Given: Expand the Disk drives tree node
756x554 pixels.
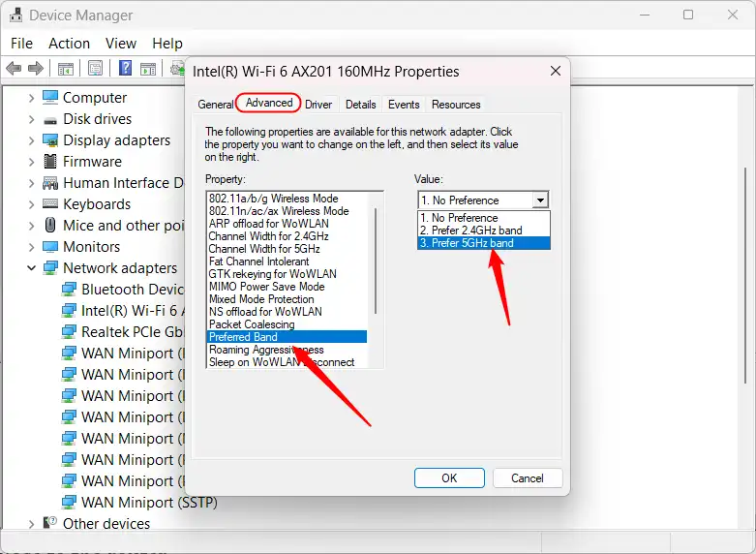Looking at the screenshot, I should pyautogui.click(x=31, y=119).
